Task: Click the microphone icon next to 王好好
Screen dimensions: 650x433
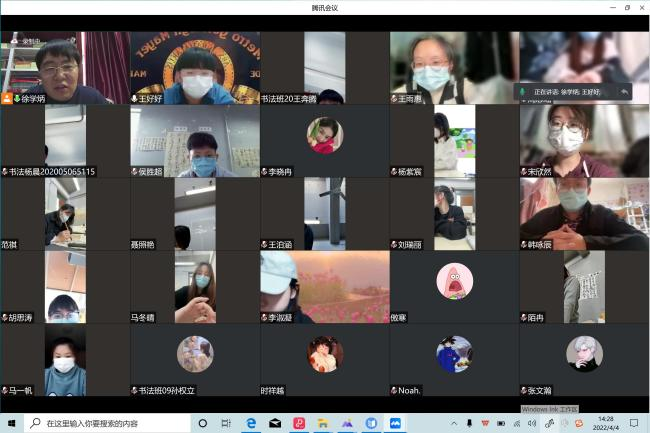Action: click(x=134, y=99)
